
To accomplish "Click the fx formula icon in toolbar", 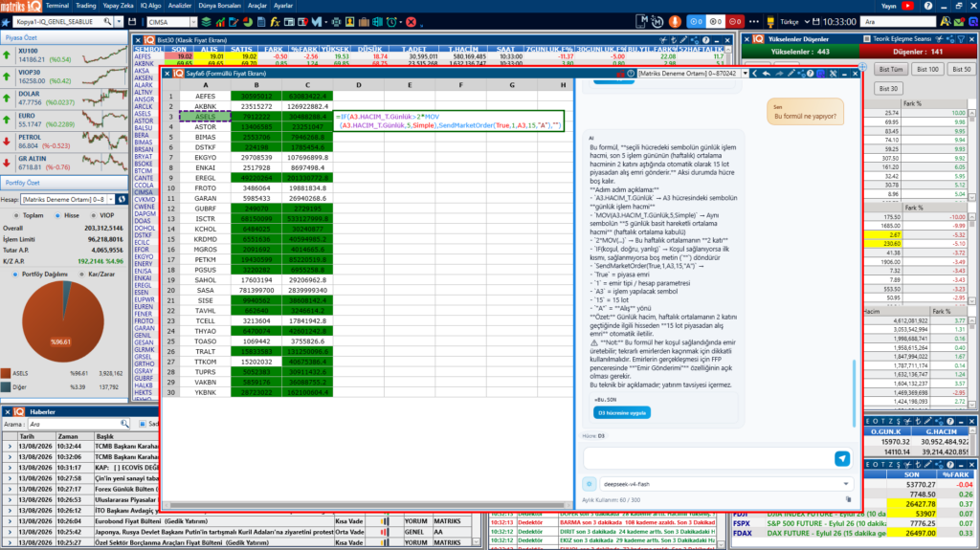I will [275, 22].
